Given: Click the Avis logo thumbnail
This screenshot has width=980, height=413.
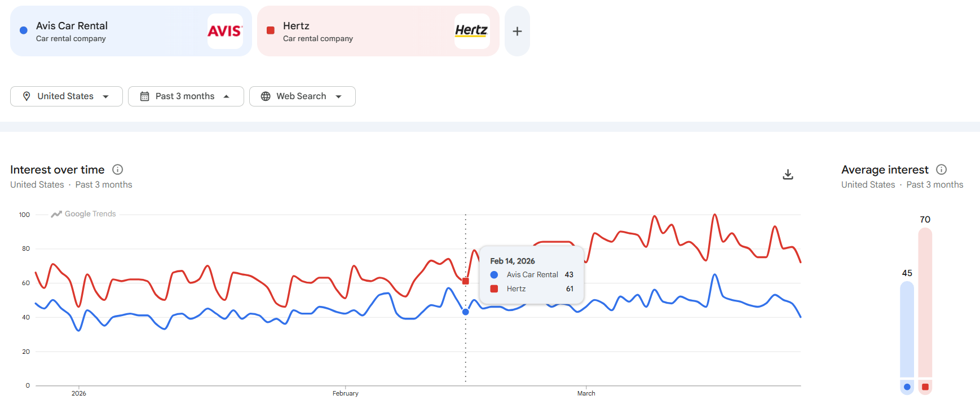Looking at the screenshot, I should click(x=225, y=32).
